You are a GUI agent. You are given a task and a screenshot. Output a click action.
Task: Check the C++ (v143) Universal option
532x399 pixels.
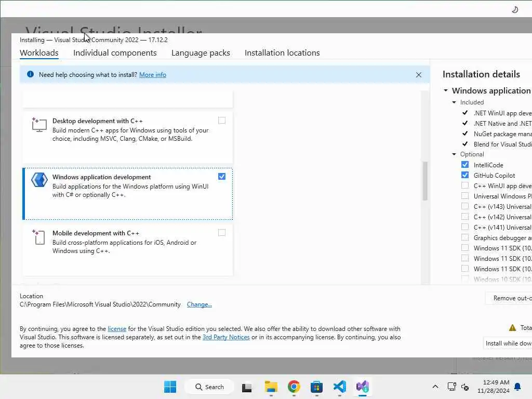pyautogui.click(x=465, y=206)
